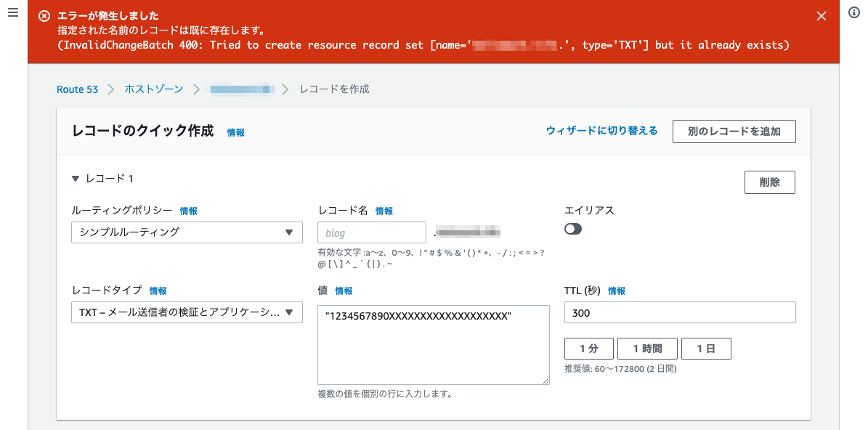Click the 別のレコードを追加 button
This screenshot has width=868, height=430.
tap(734, 131)
